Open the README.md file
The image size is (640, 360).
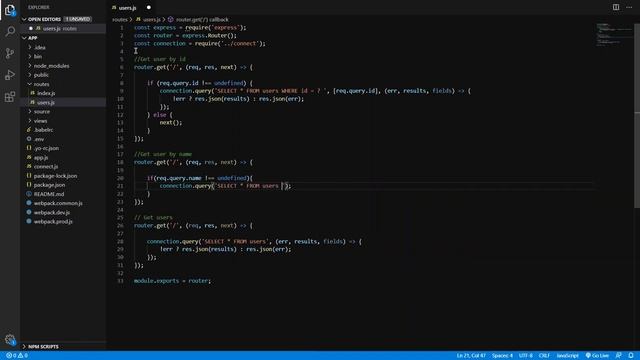tap(49, 194)
